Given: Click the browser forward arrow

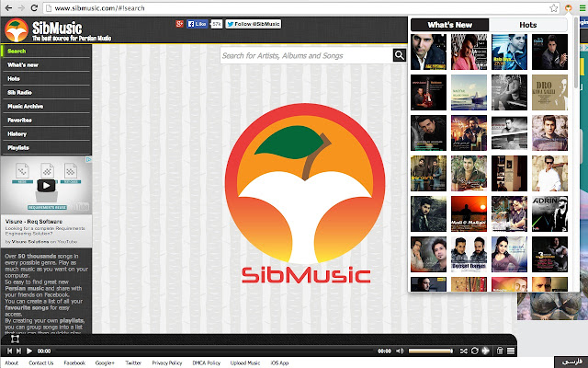Looking at the screenshot, I should (x=21, y=8).
